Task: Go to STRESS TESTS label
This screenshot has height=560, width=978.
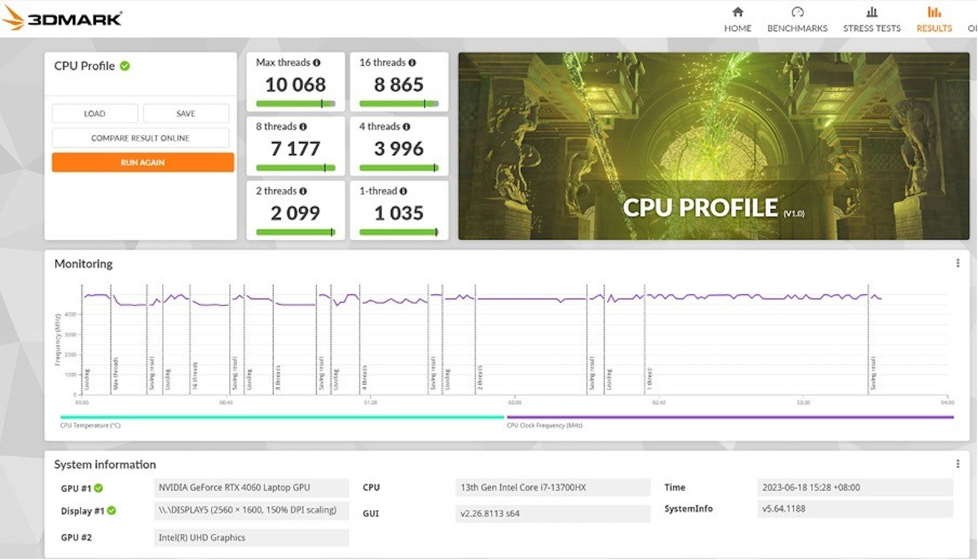Action: point(872,29)
